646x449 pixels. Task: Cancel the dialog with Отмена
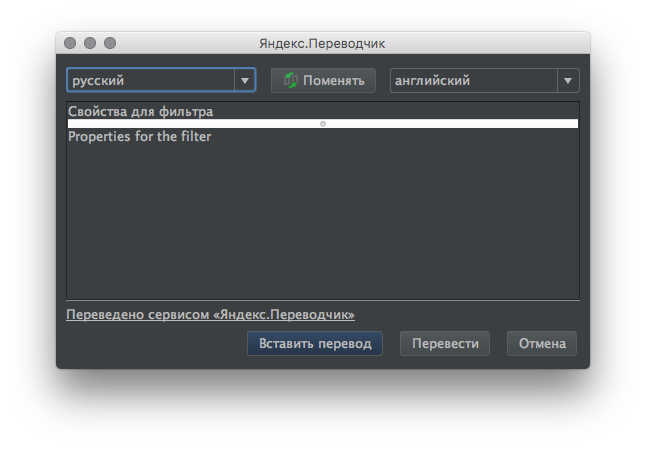pos(542,344)
